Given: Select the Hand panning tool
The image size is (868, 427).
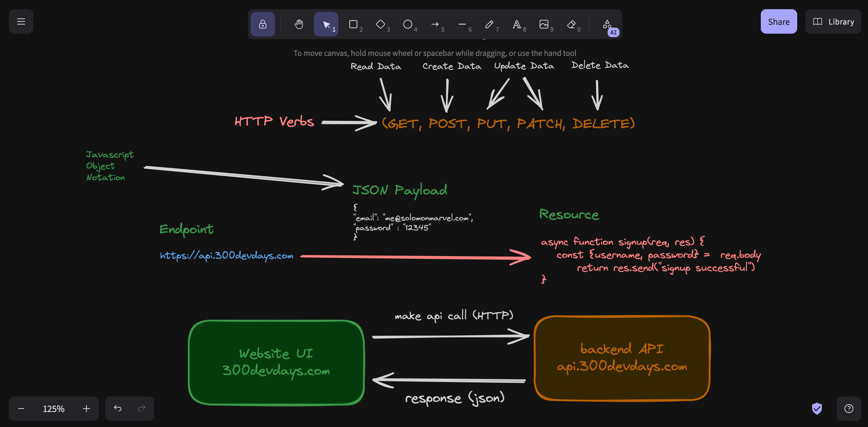Looking at the screenshot, I should 299,24.
